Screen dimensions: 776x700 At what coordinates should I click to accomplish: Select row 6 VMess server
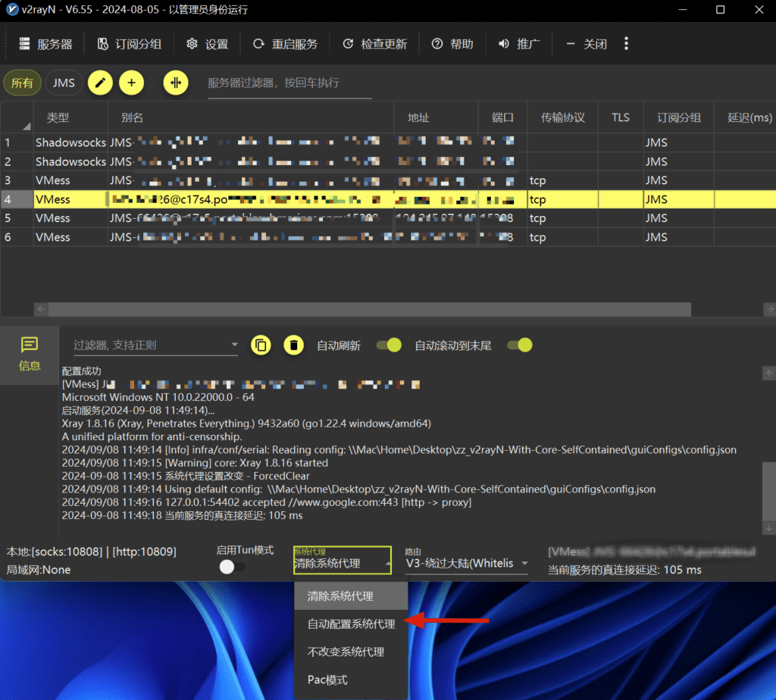[x=388, y=237]
